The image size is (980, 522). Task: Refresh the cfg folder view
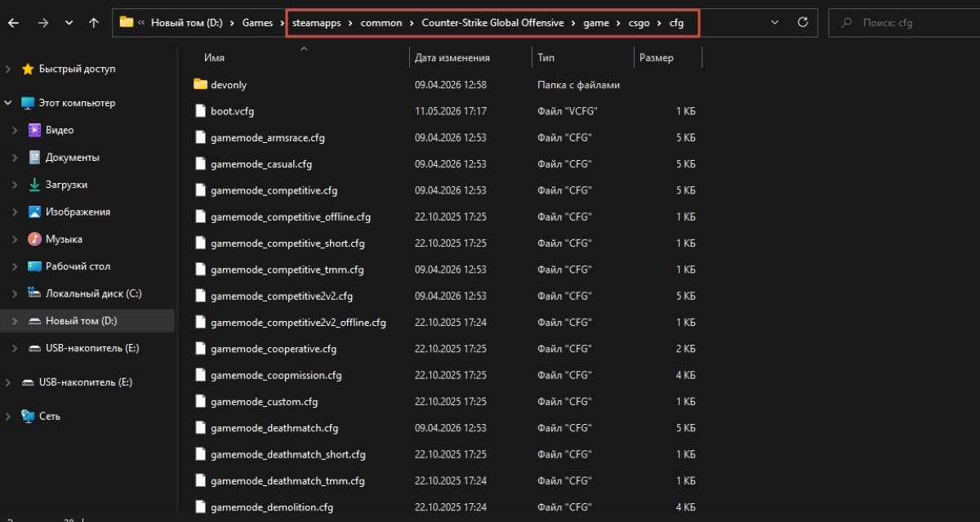[x=803, y=22]
